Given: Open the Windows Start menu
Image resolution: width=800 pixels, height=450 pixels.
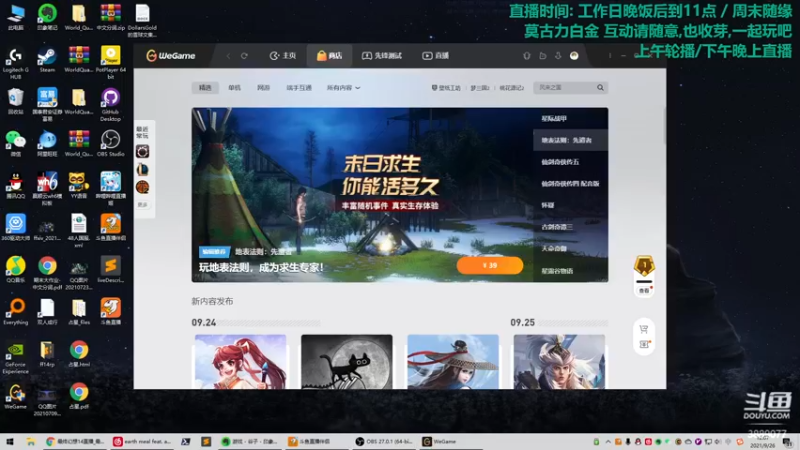Looking at the screenshot, I should click(10, 441).
